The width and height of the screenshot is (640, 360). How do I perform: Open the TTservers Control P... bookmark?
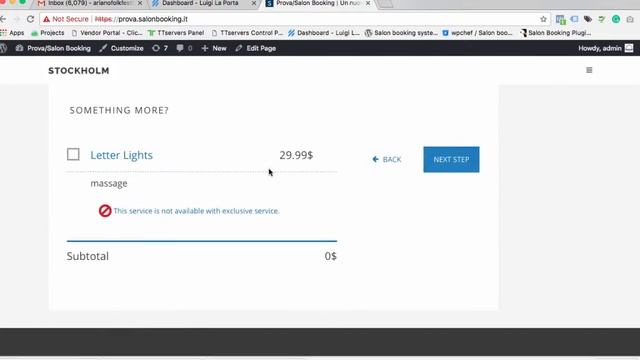click(x=247, y=33)
